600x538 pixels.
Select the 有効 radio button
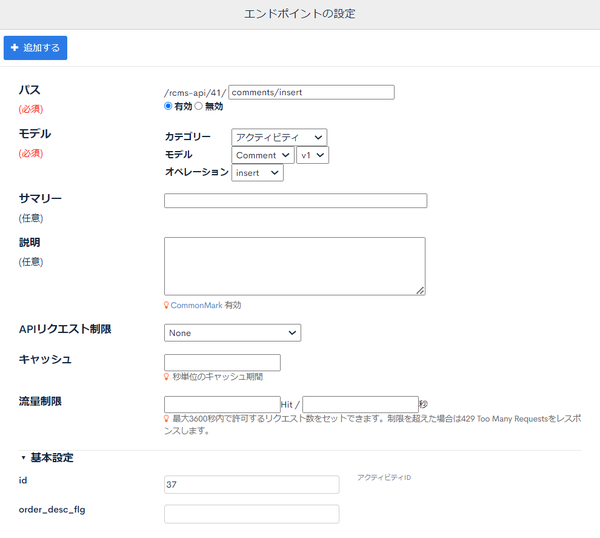tap(168, 106)
